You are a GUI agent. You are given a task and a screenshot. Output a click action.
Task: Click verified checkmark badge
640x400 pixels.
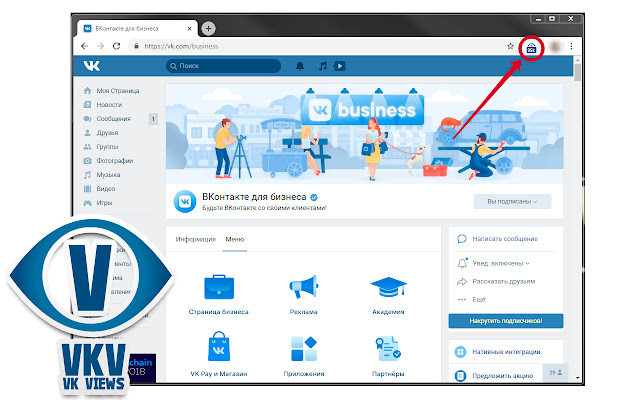click(313, 198)
